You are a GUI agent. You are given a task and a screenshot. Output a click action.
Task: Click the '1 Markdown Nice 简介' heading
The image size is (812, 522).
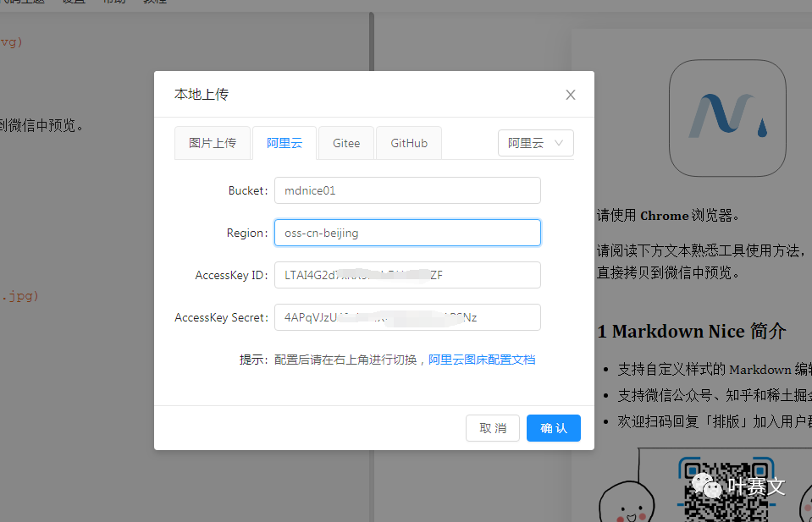[x=691, y=331]
